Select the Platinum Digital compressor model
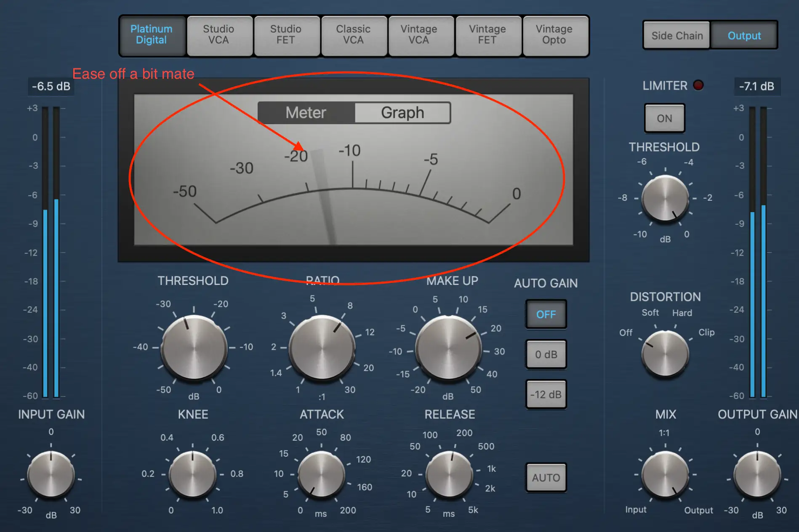This screenshot has height=532, width=799. coord(152,35)
